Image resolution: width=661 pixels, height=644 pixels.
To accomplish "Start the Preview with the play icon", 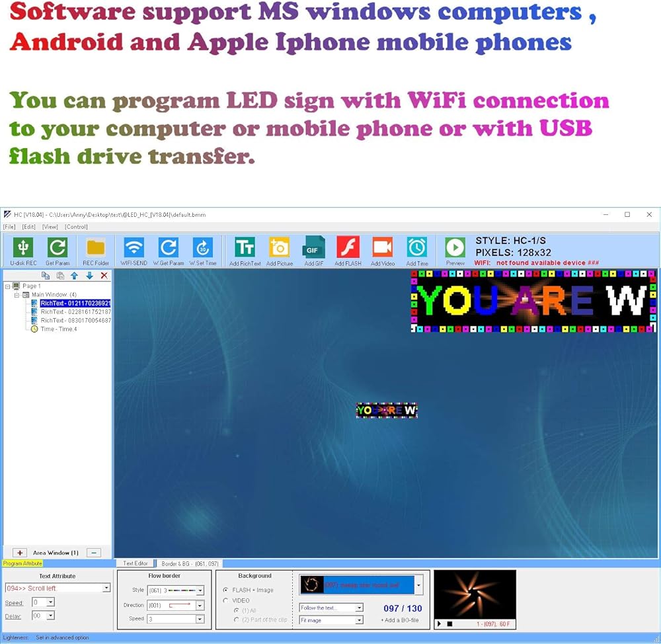I will pos(455,248).
